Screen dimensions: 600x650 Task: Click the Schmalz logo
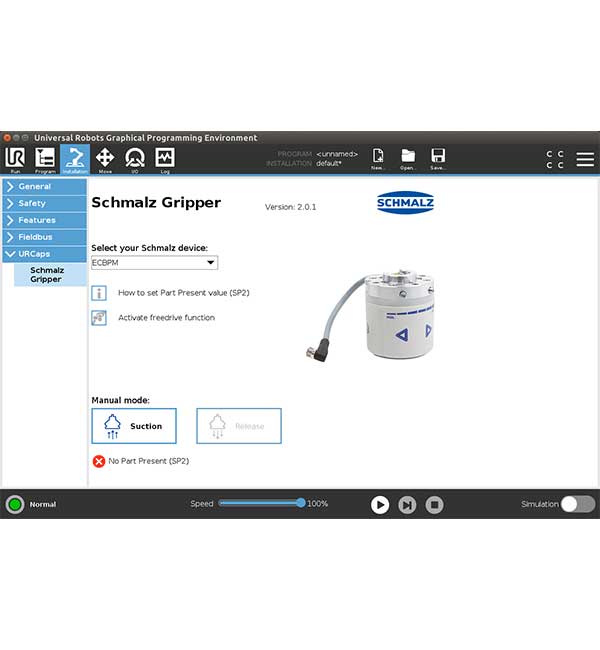(x=405, y=203)
